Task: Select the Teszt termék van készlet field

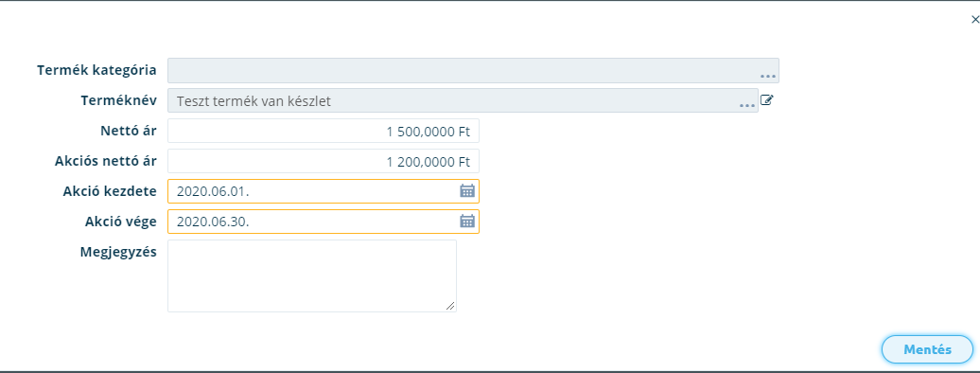Action: pyautogui.click(x=463, y=100)
